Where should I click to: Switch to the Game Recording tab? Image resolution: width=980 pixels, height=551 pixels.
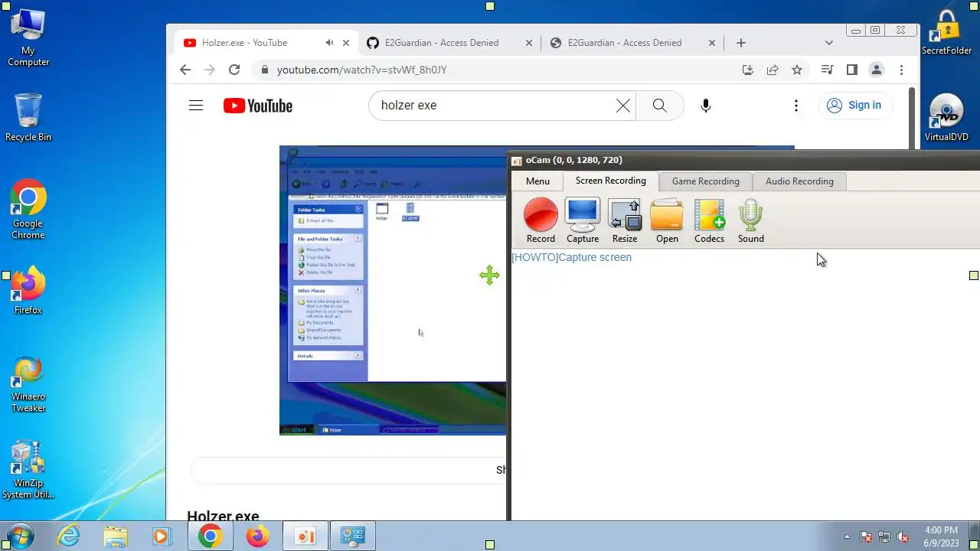706,181
